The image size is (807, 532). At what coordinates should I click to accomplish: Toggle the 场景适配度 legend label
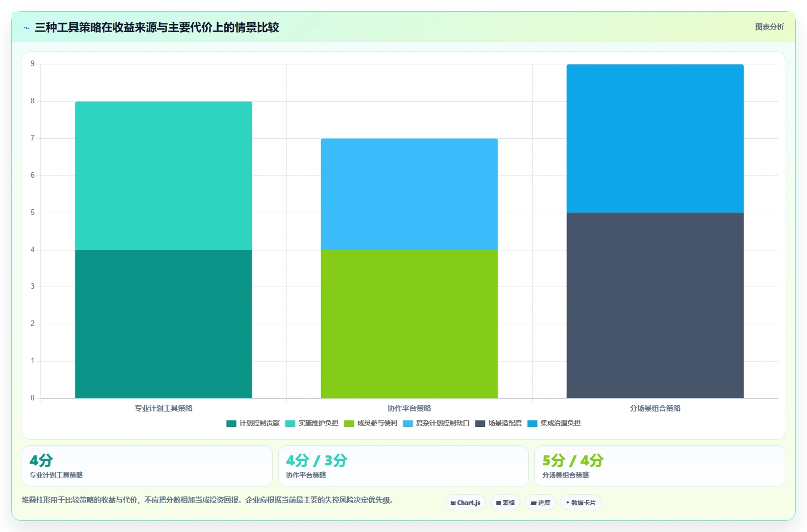click(505, 423)
